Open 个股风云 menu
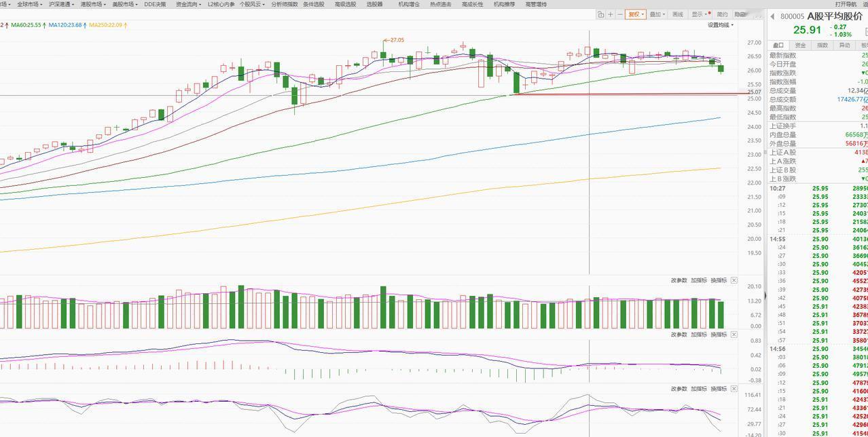 (253, 4)
